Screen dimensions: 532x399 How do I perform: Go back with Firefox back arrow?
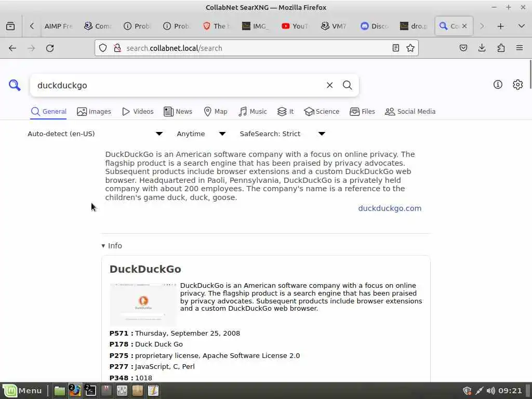point(12,48)
